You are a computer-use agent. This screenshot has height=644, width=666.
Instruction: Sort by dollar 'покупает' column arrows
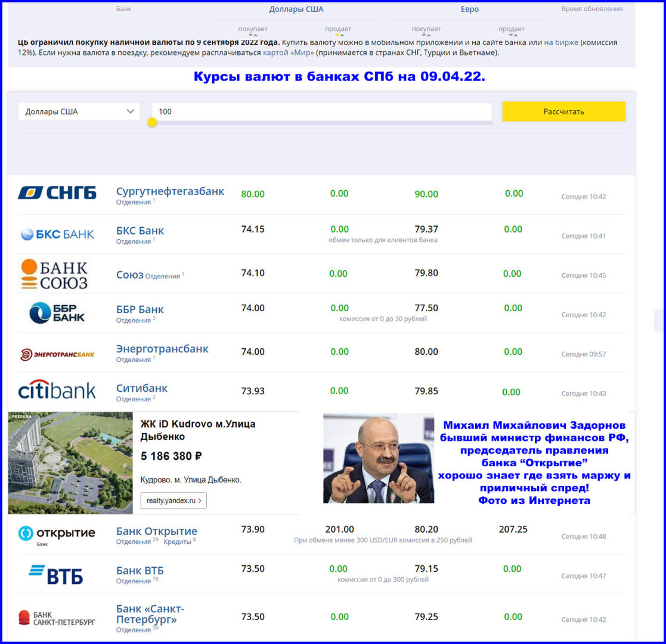252,35
